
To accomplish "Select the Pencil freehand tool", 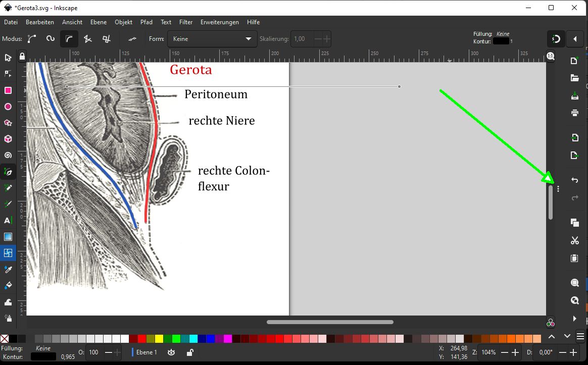I will coord(8,188).
